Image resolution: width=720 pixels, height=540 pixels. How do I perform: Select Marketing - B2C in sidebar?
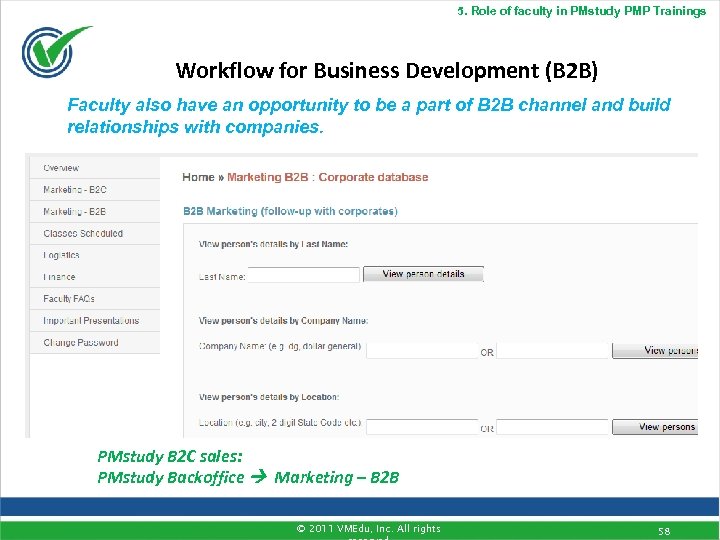95,190
